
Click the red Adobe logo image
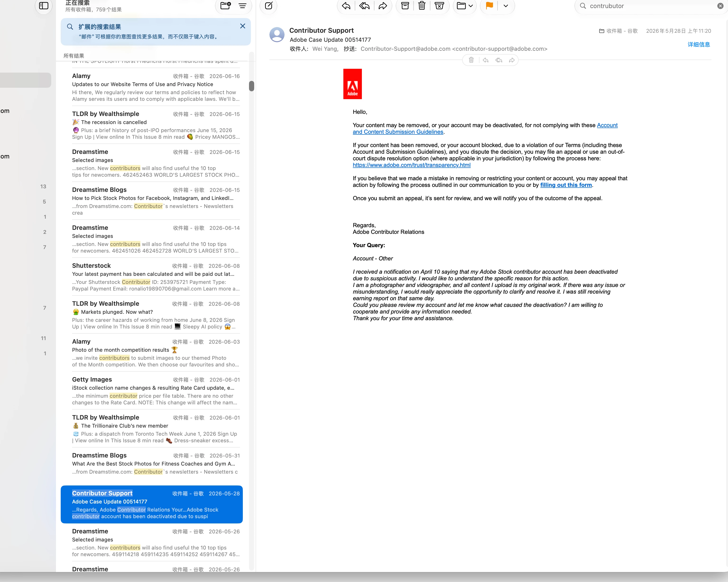(353, 84)
